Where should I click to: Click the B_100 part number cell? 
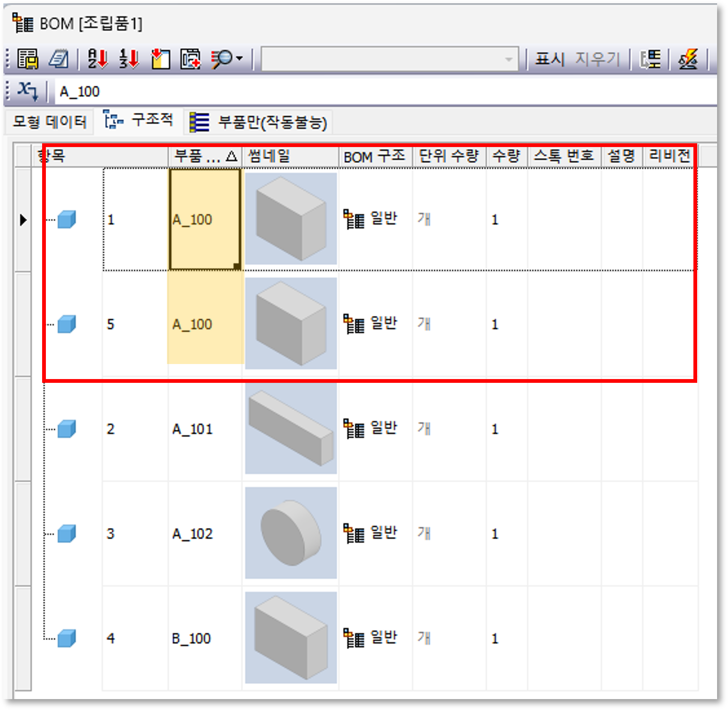(x=192, y=638)
